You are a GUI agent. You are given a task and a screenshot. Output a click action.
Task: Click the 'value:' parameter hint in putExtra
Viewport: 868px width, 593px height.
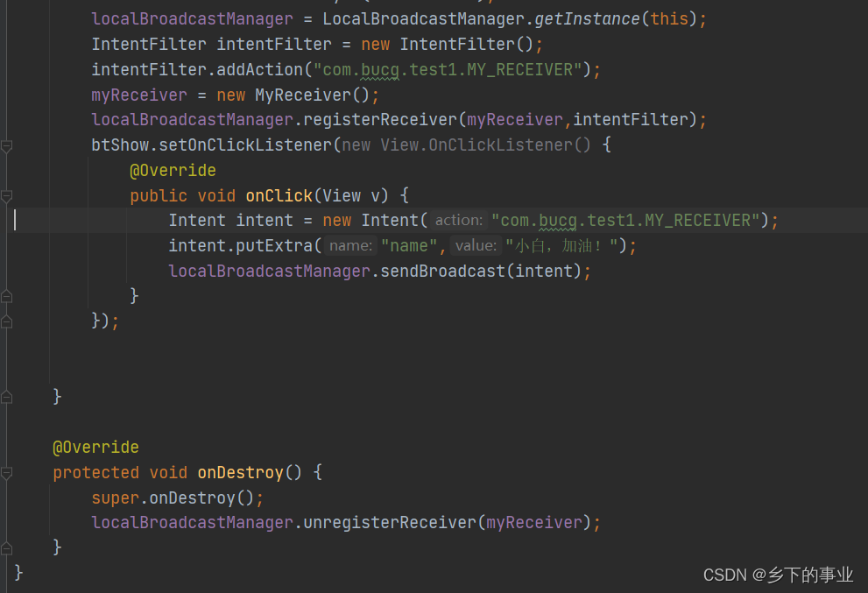tap(476, 245)
